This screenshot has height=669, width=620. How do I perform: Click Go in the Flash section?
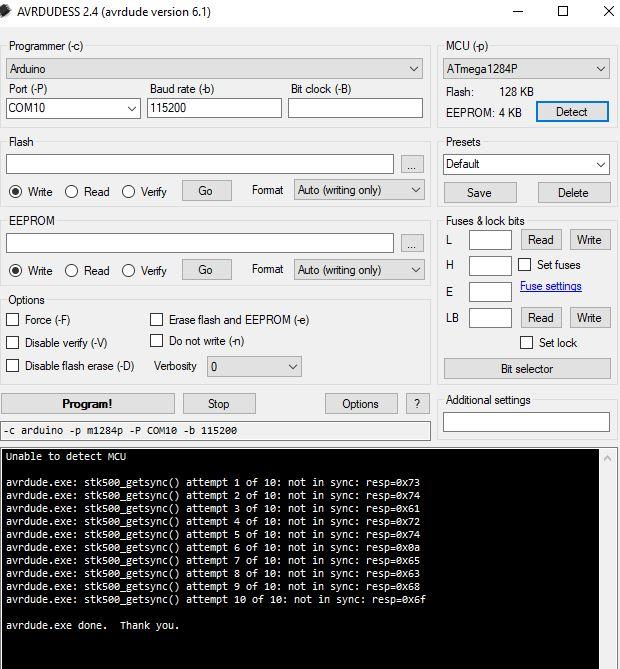click(207, 191)
